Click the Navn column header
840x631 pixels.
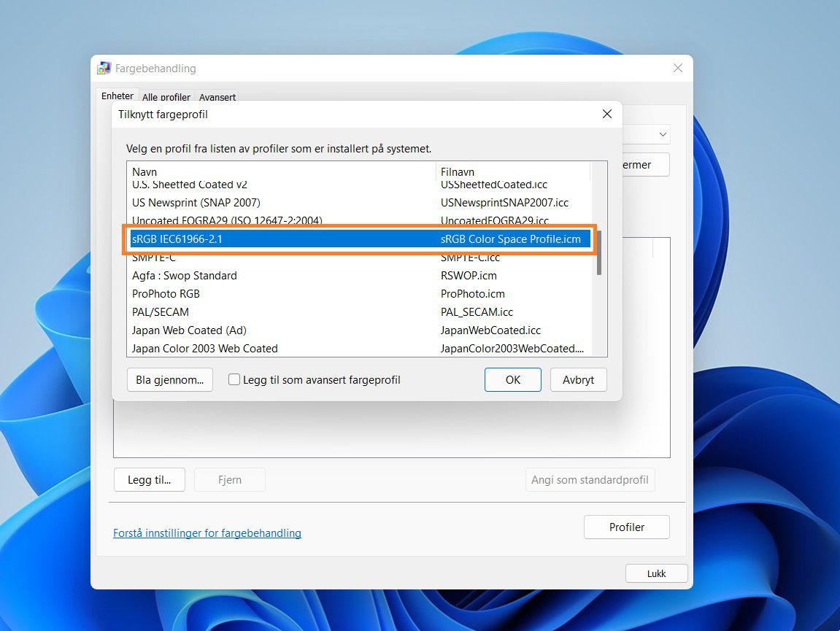(x=282, y=172)
